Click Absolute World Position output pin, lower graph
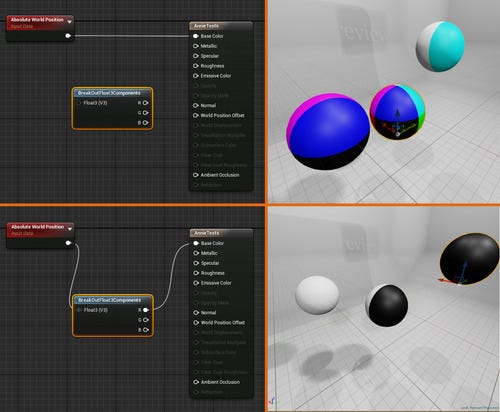The image size is (500, 412). tap(68, 243)
